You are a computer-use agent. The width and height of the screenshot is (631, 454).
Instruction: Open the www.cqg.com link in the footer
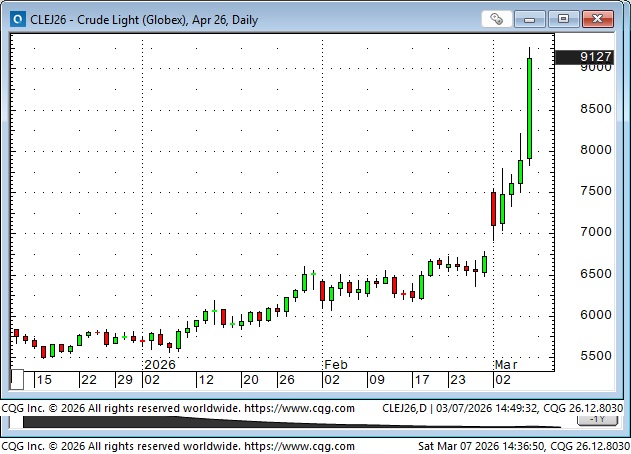pyautogui.click(x=301, y=408)
